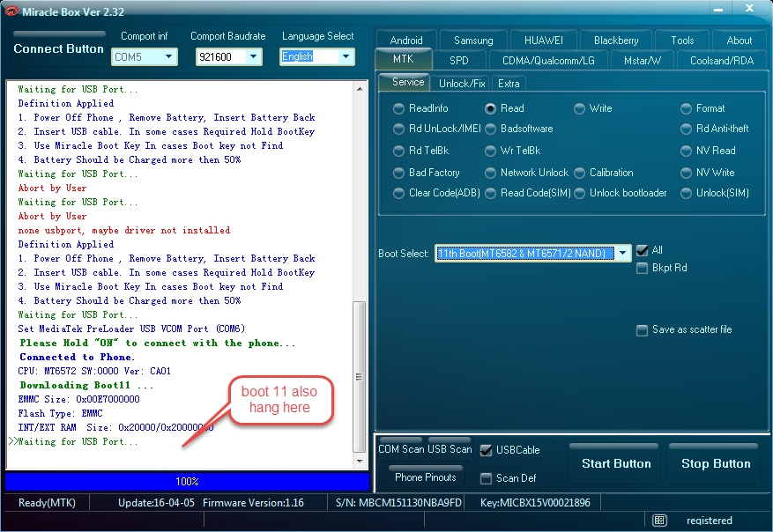Screen dimensions: 773x532
Task: Open Phone Pinouts
Action: point(426,477)
